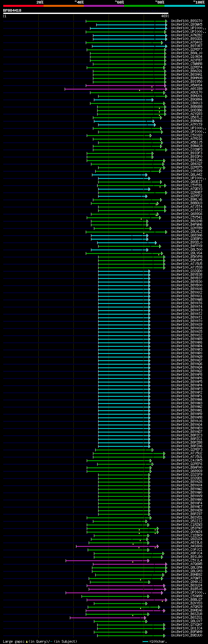Click the purple ~60% identity legend segment

coord(104,6)
